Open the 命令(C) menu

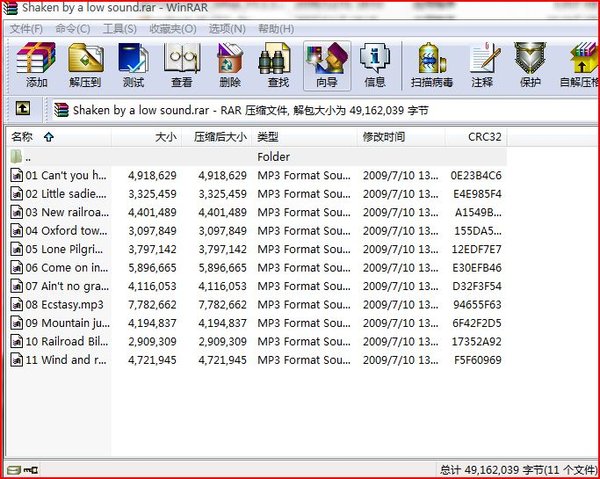point(73,29)
